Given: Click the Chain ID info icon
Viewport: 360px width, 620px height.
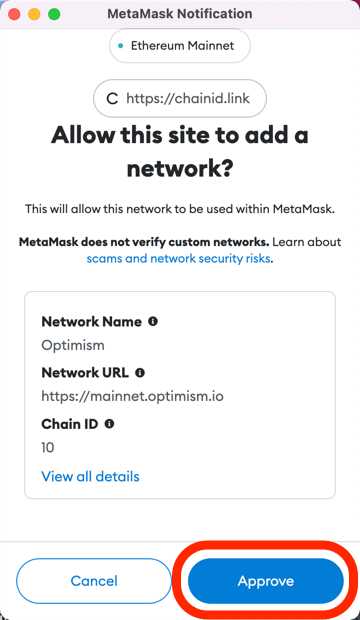Looking at the screenshot, I should [109, 423].
